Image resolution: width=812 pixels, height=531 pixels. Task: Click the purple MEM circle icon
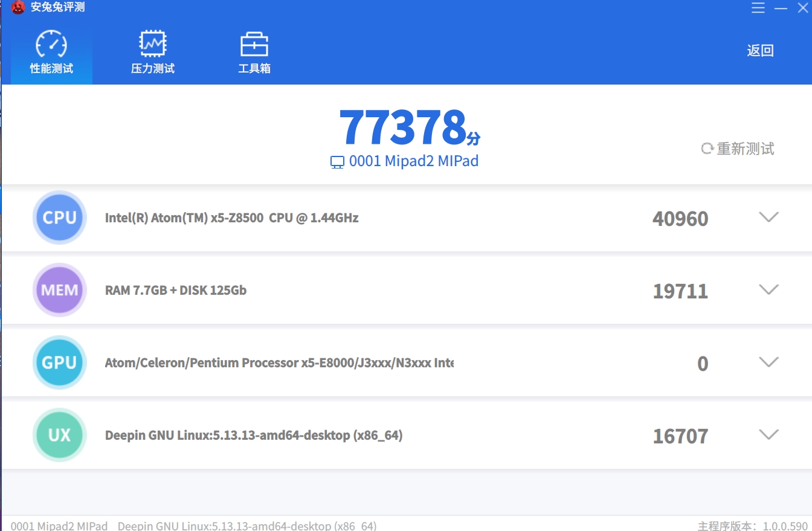[59, 290]
